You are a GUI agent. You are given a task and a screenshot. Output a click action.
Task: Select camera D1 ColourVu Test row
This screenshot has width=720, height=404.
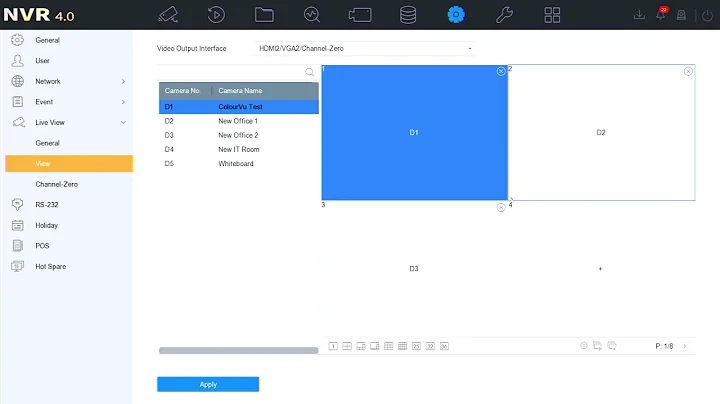point(239,107)
